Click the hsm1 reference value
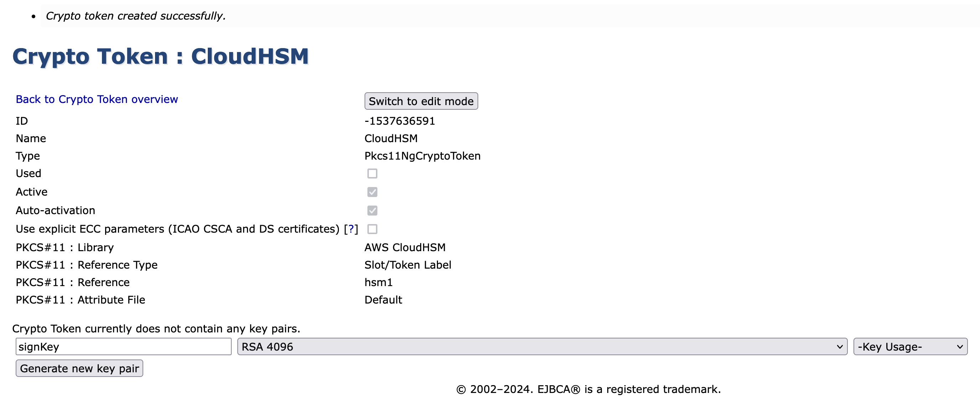980x404 pixels. coord(378,282)
